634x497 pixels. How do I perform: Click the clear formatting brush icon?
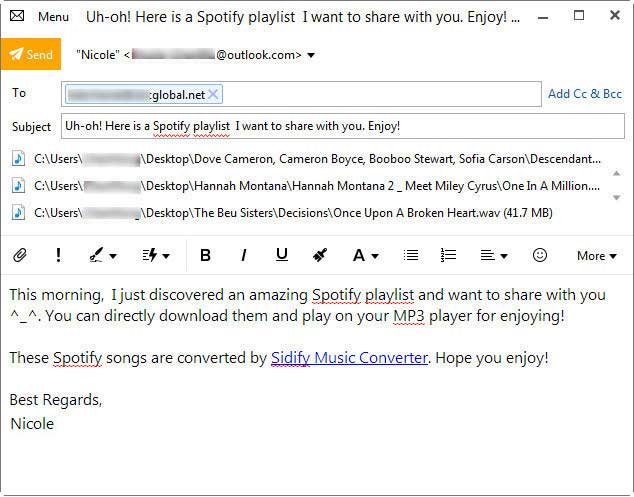(320, 255)
